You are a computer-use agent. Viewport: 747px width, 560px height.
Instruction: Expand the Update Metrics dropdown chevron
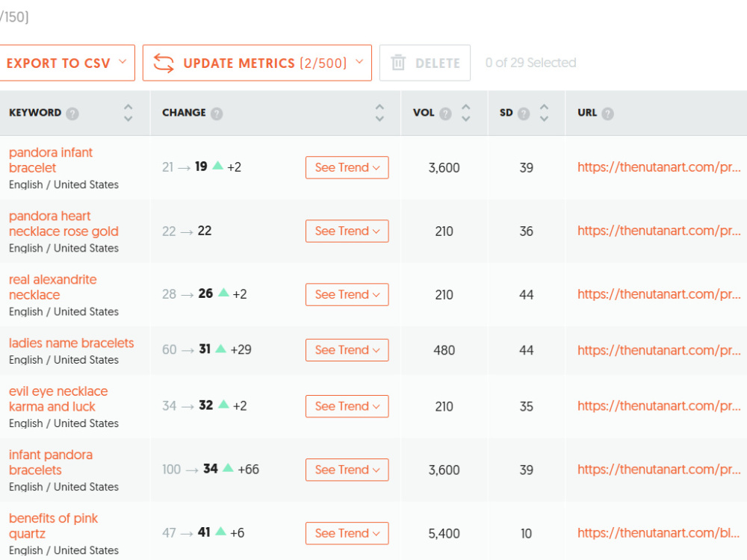360,62
